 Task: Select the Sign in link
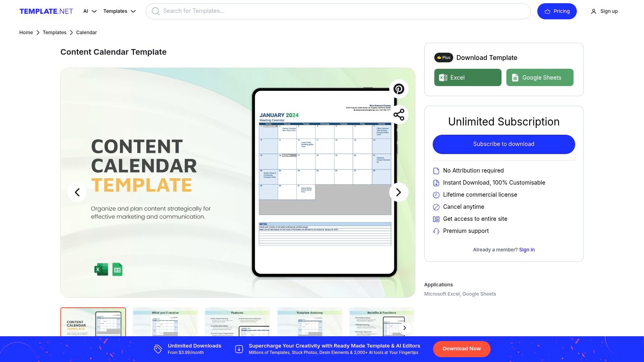point(526,249)
